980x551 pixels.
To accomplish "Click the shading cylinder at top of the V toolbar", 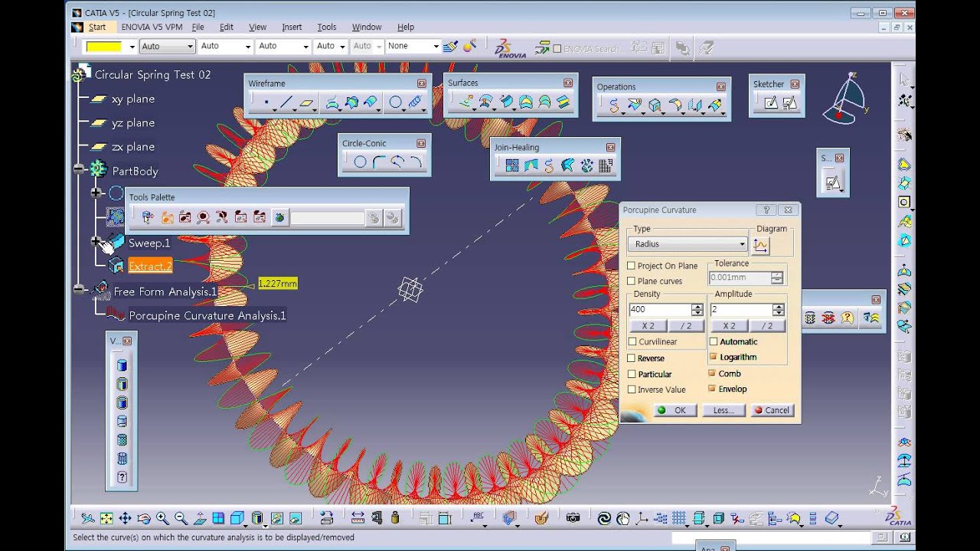I will tap(122, 365).
